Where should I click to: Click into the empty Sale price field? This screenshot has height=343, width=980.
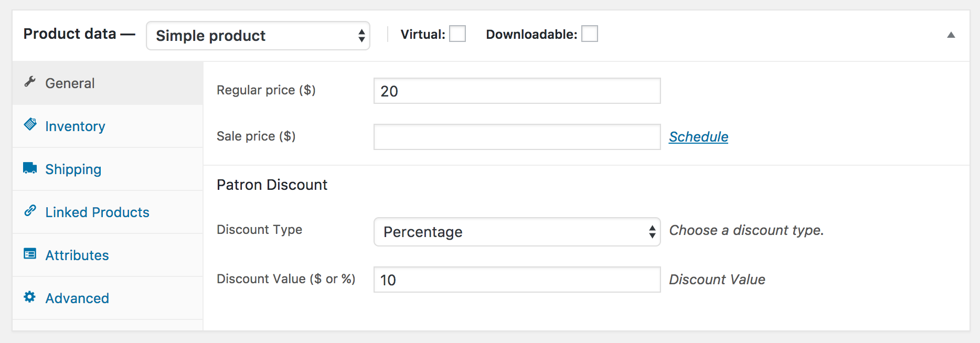[x=517, y=137]
